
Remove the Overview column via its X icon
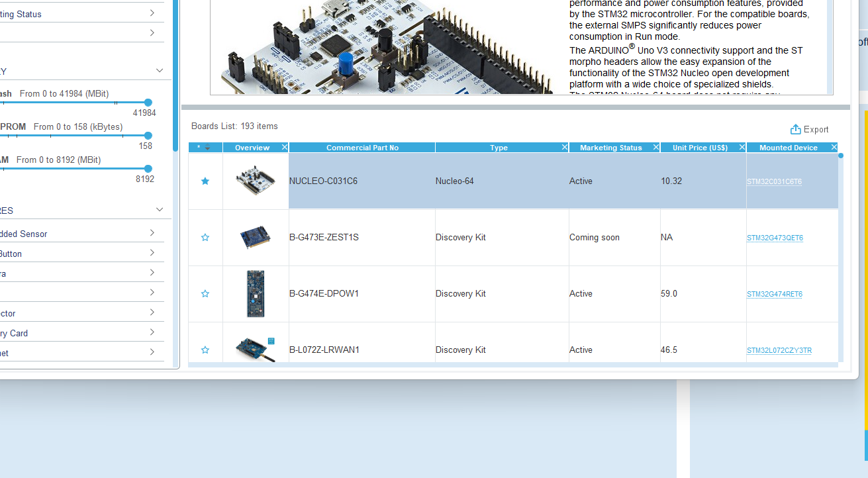coord(285,147)
